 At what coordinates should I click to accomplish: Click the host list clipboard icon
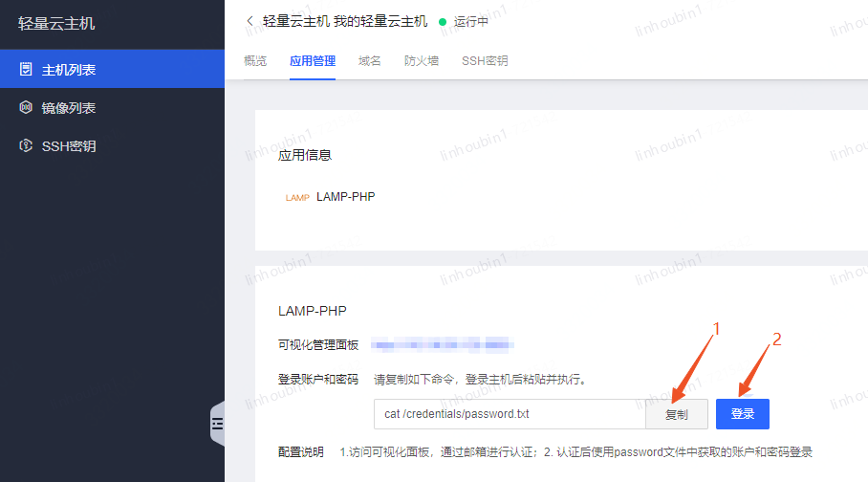pos(26,69)
